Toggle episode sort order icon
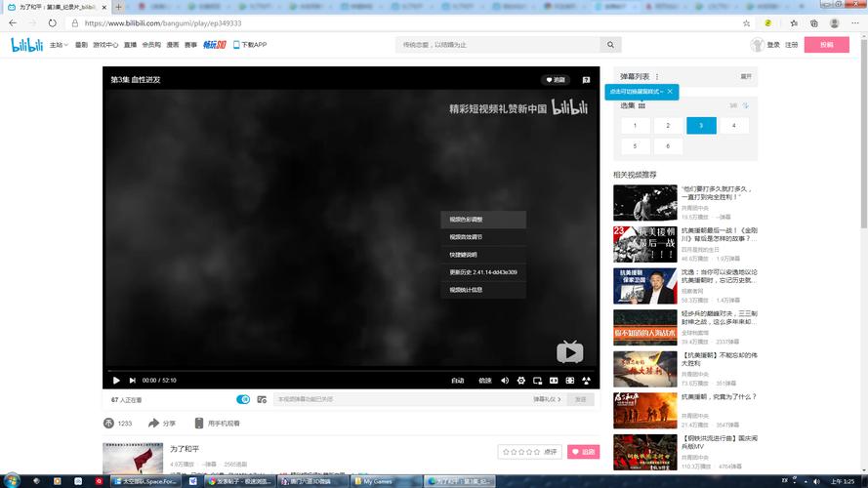Viewport: 868px width, 488px height. (x=745, y=105)
